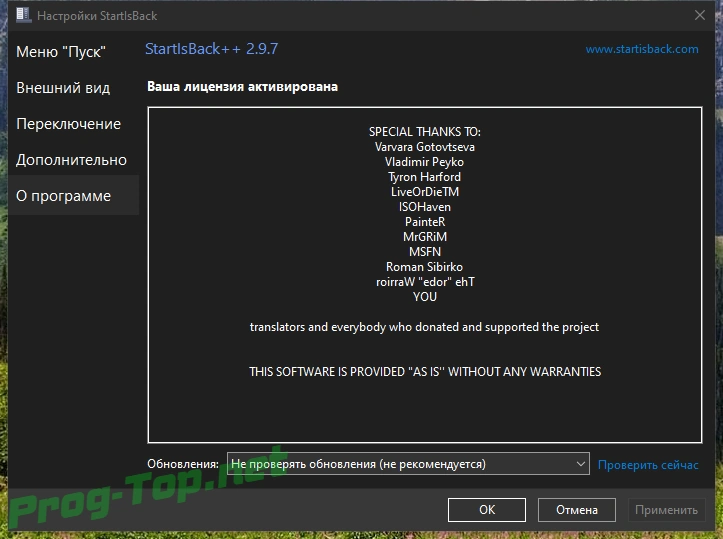The width and height of the screenshot is (723, 539).
Task: Expand the Обновления dropdown
Action: (408, 464)
